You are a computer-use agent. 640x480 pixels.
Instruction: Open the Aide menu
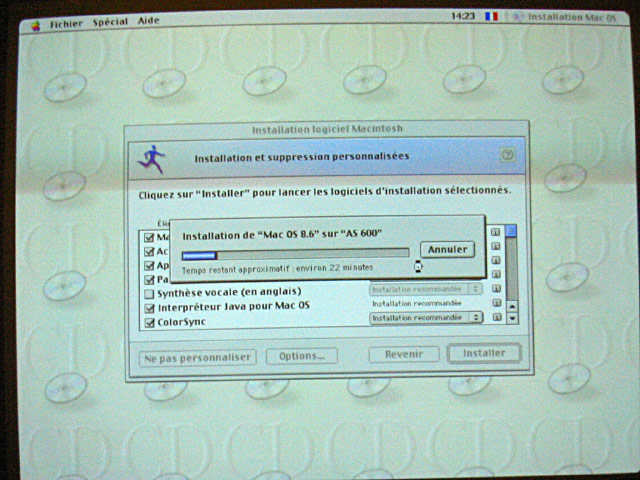[x=148, y=20]
